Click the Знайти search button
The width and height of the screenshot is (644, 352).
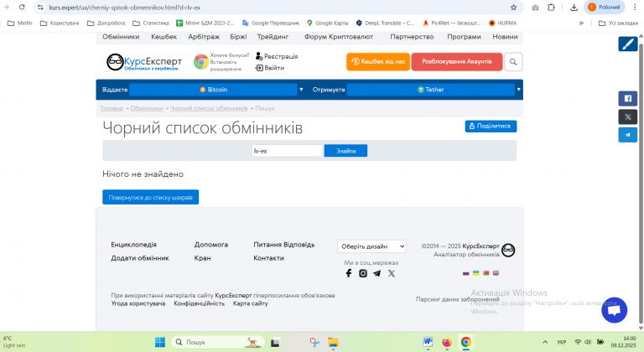tap(345, 151)
